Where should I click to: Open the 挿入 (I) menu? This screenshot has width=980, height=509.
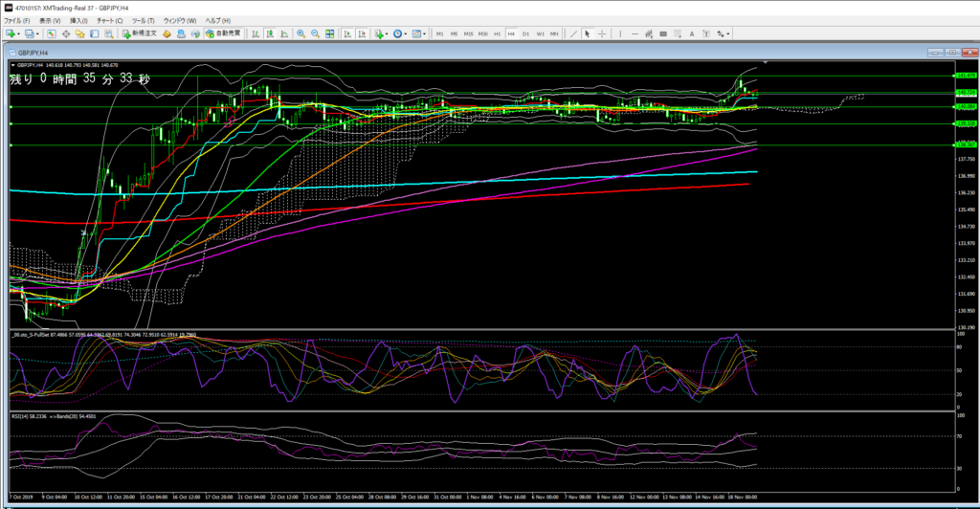click(x=78, y=21)
